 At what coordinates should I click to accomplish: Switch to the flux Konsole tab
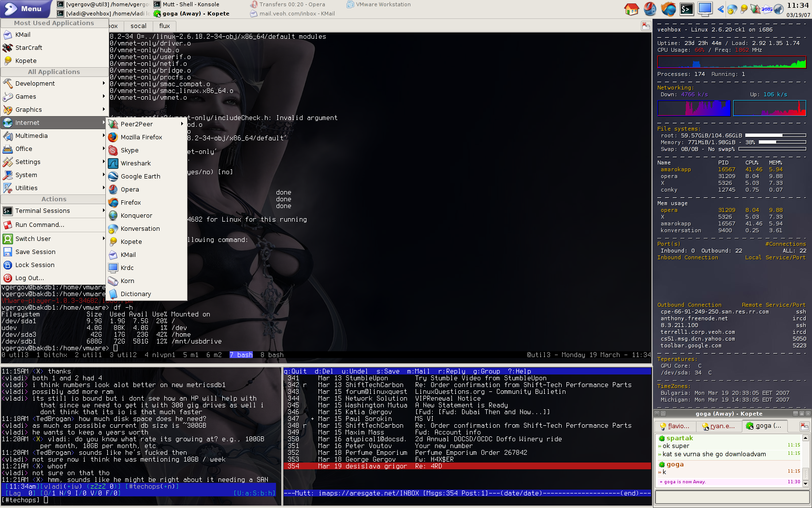[x=164, y=26]
